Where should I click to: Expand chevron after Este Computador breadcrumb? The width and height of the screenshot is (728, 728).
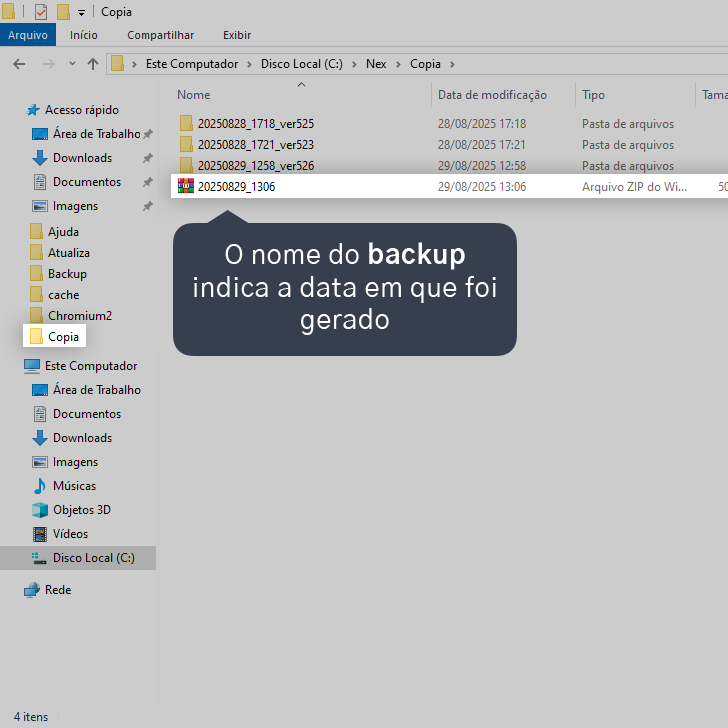249,64
